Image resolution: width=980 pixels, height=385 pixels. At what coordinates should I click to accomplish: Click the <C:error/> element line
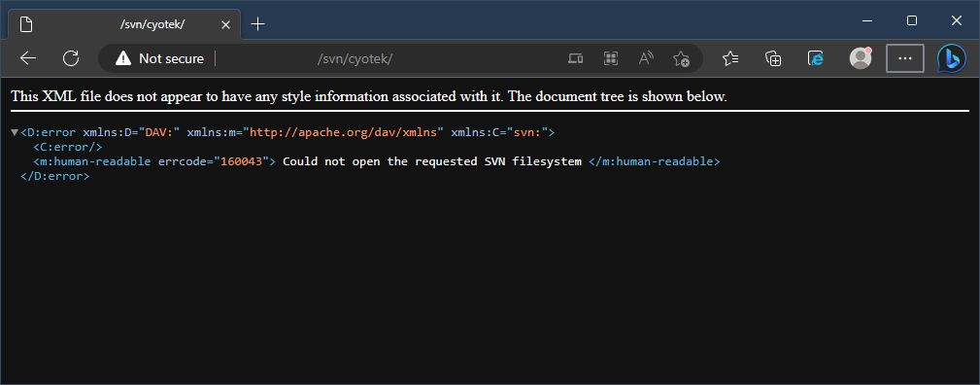[x=67, y=147]
